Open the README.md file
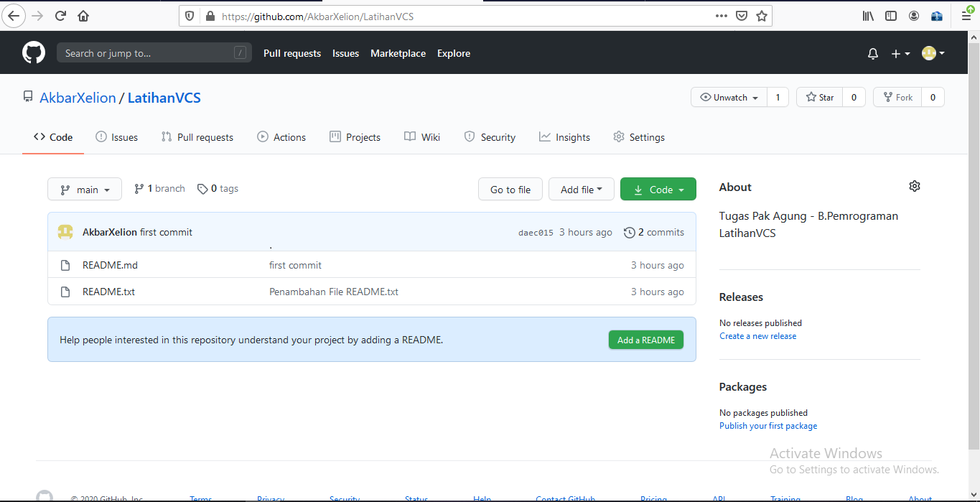The width and height of the screenshot is (980, 502). click(x=110, y=265)
